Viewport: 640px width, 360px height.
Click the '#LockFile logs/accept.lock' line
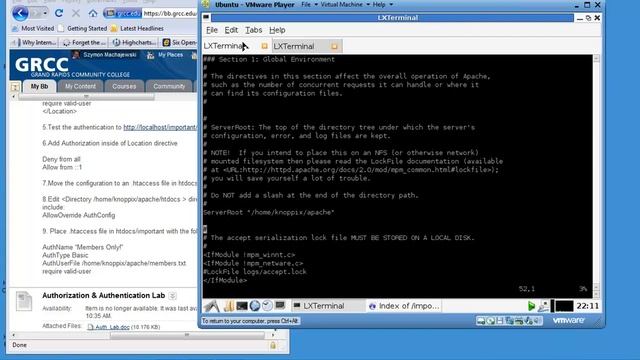255,272
